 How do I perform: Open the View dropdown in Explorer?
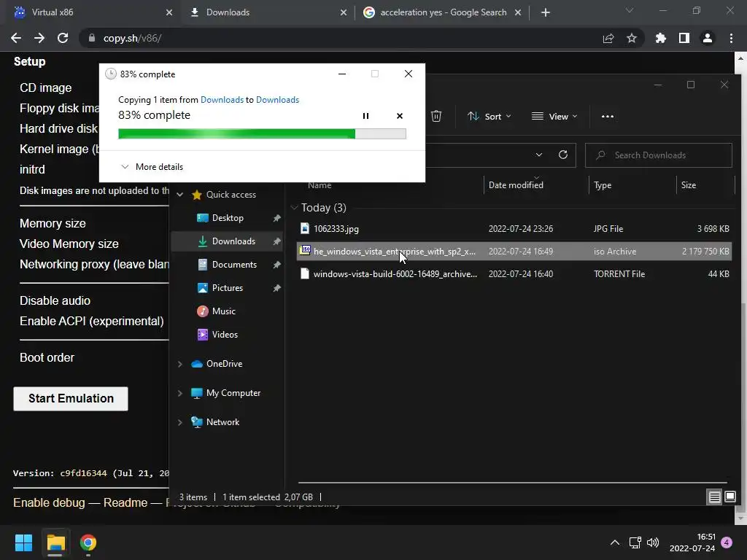point(554,116)
